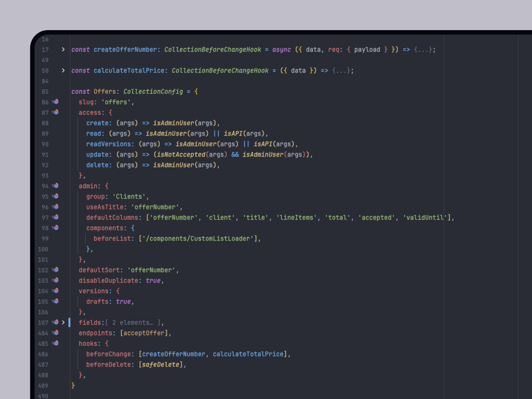Click gutter icon beside versions line 104
This screenshot has height=399, width=532.
55,291
